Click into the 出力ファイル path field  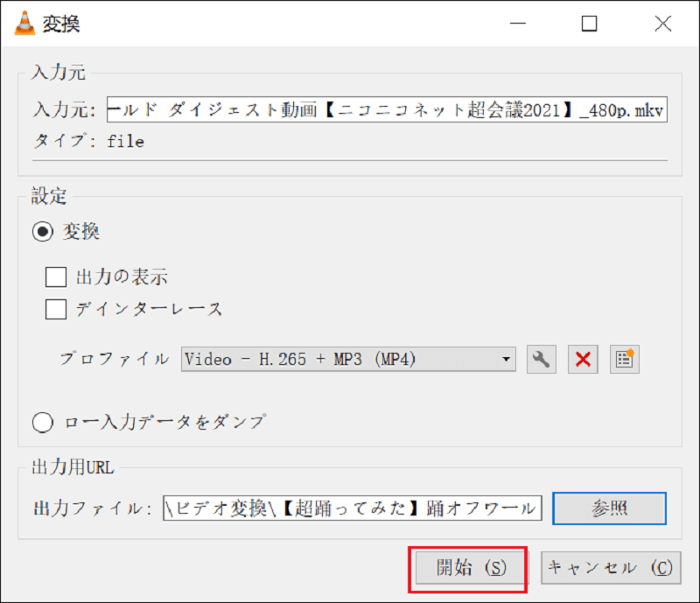353,508
